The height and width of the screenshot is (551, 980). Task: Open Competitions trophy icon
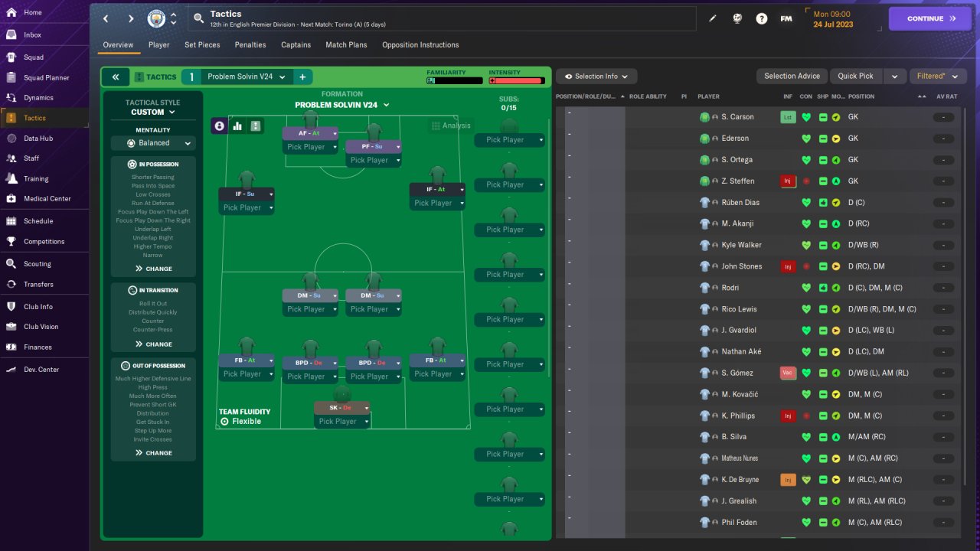point(11,242)
